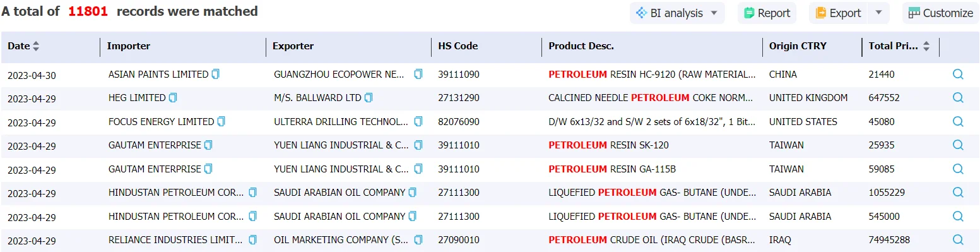Viewport: 980px width, 252px height.
Task: View details of the RELIANCE INDUSTRIES record
Action: pyautogui.click(x=958, y=240)
